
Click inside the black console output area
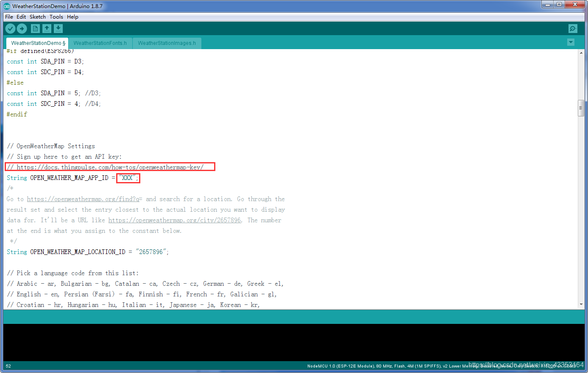tap(294, 343)
